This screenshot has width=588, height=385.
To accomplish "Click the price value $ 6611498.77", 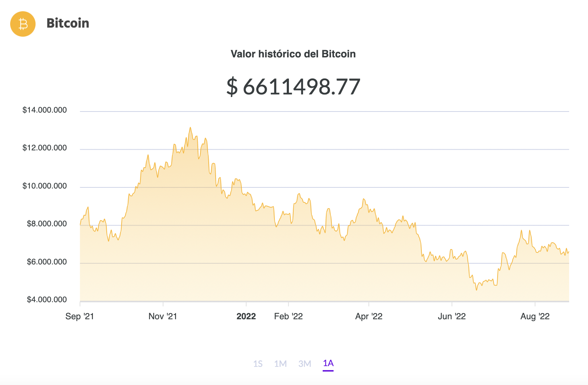I will pyautogui.click(x=293, y=86).
